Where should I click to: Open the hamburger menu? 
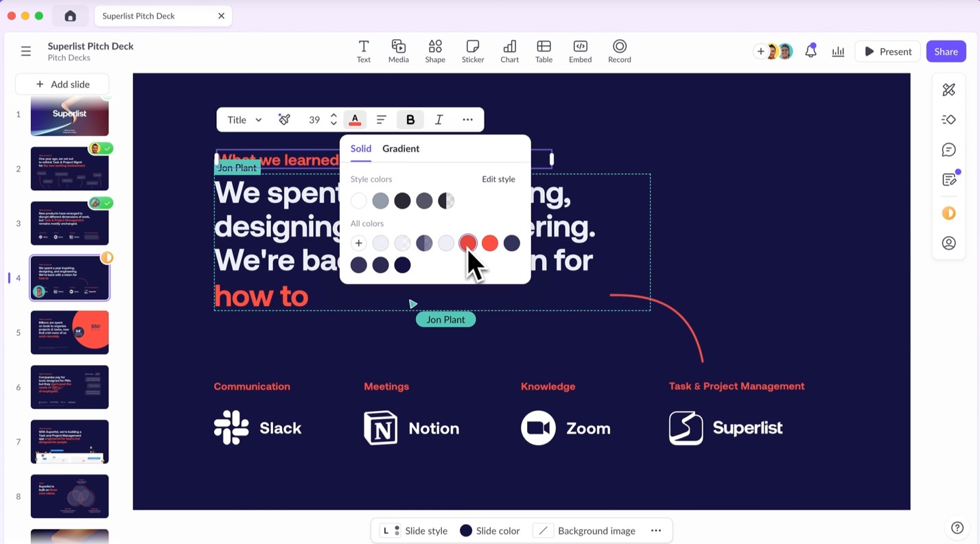[x=26, y=51]
